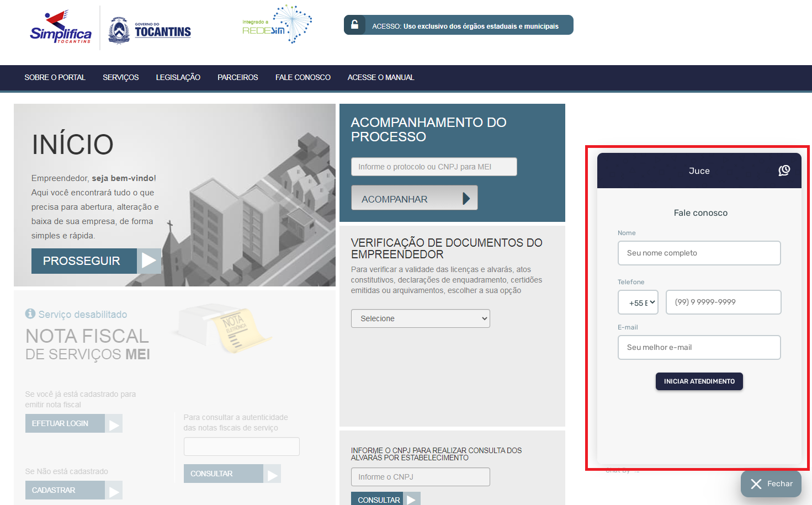This screenshot has width=812, height=505.
Task: Open the SERVIÇOS menu
Action: coord(120,78)
